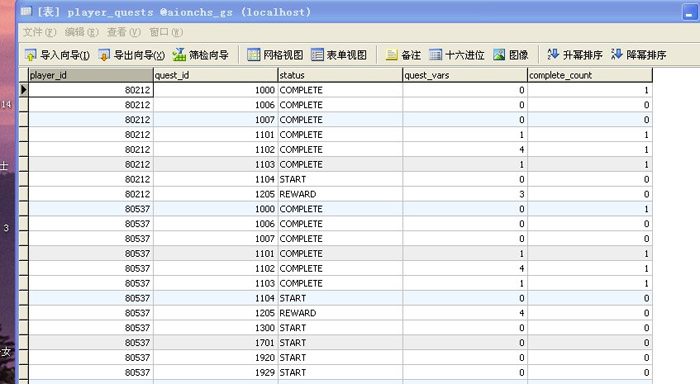Sort ascending with 升幂排序
The height and width of the screenshot is (384, 700).
pos(553,54)
